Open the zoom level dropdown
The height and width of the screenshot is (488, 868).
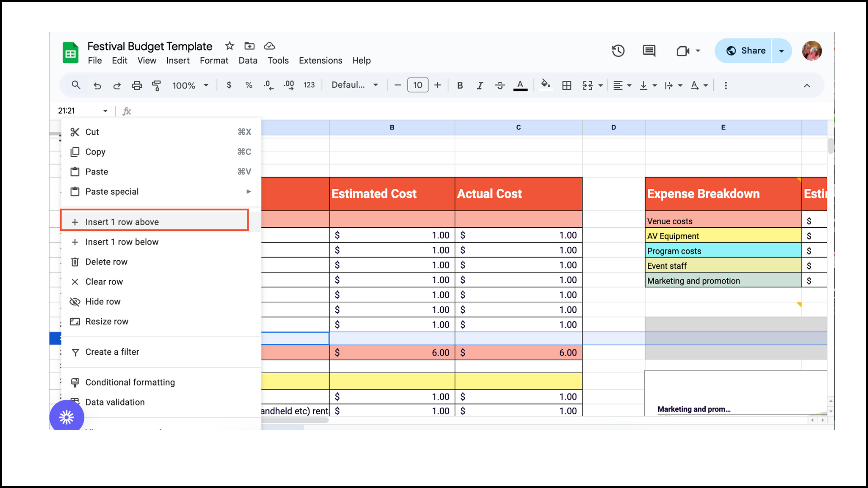(x=190, y=85)
